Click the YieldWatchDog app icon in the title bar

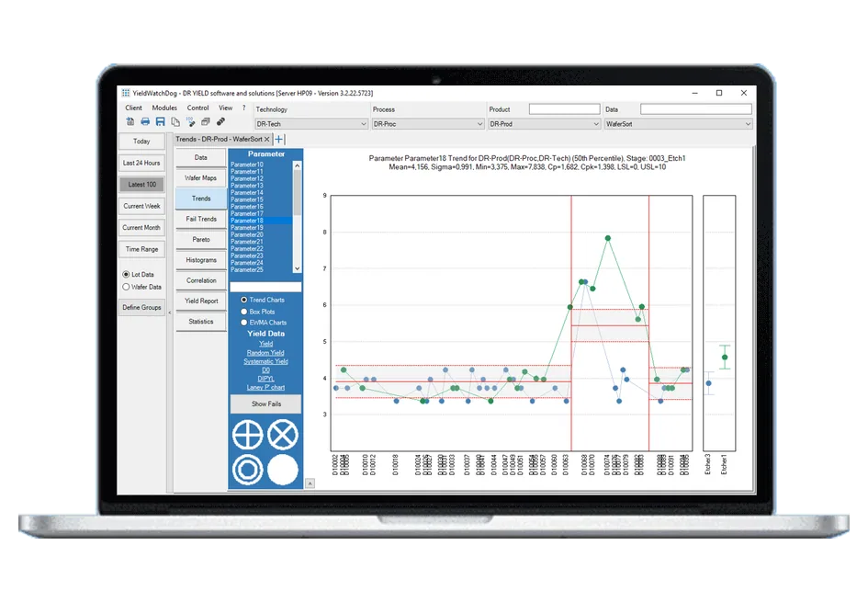pyautogui.click(x=126, y=93)
